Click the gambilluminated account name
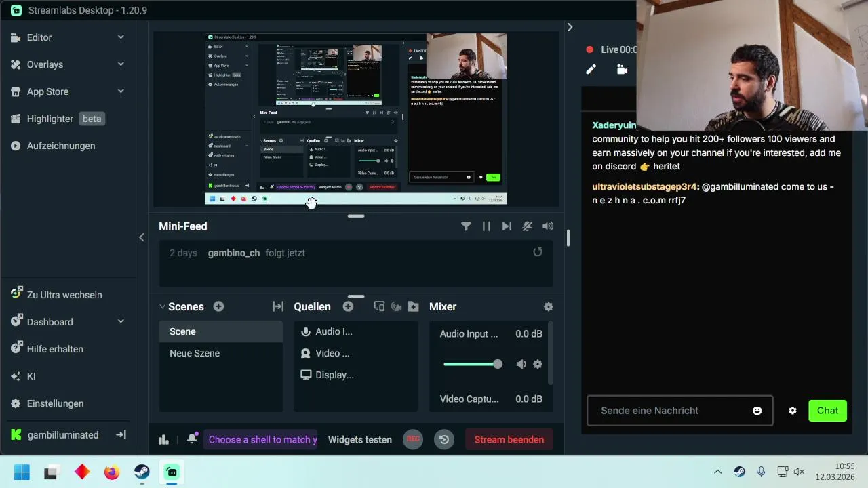Image resolution: width=868 pixels, height=488 pixels. [62, 435]
